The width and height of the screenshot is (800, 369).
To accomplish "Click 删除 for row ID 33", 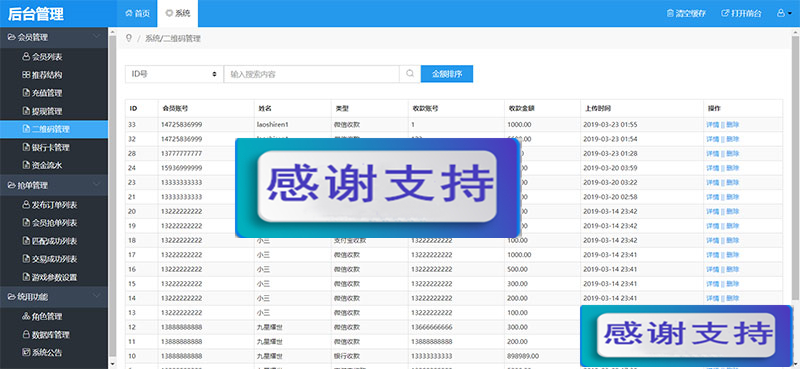I will coord(733,125).
